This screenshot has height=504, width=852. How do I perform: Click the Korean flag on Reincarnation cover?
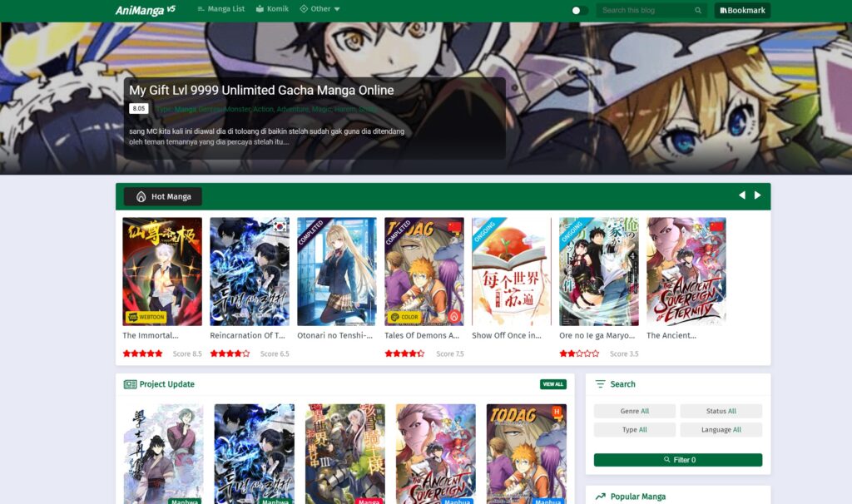pos(280,226)
